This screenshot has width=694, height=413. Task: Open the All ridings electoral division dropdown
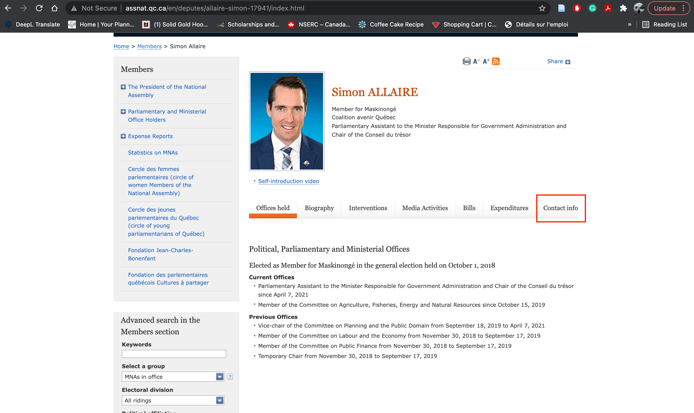point(219,400)
